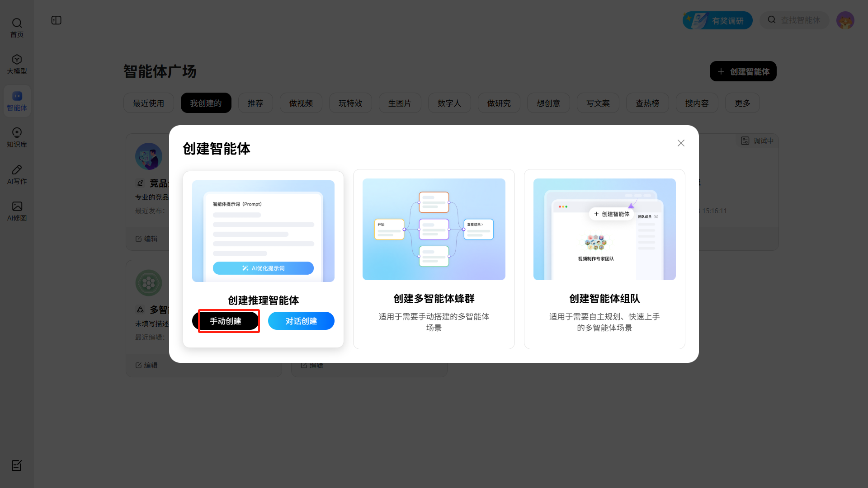Image resolution: width=868 pixels, height=488 pixels.
Task: Click the 查找智能体 search field
Action: pos(800,20)
